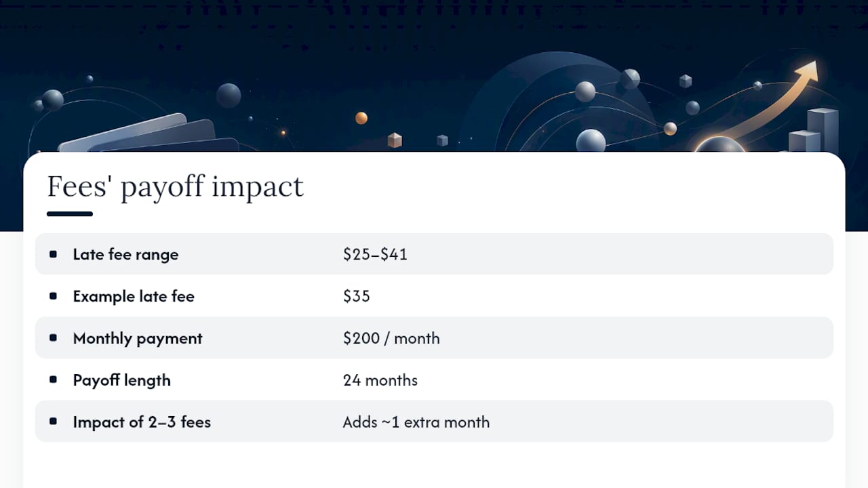Click the bullet beside Example late fee
The width and height of the screenshot is (868, 488).
click(54, 296)
